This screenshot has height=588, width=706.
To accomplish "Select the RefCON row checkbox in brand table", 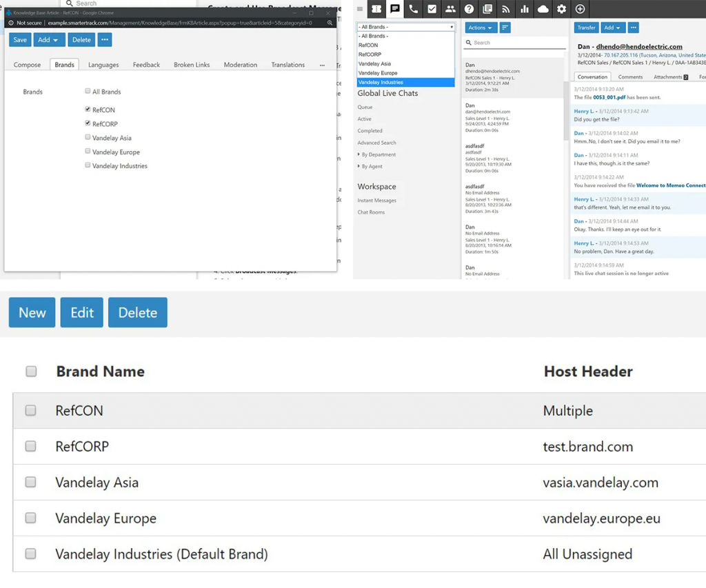I will pos(30,410).
